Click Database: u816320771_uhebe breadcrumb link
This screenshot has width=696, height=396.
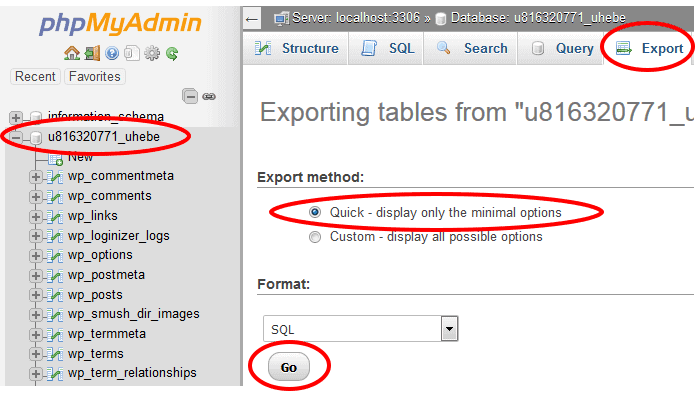click(538, 18)
